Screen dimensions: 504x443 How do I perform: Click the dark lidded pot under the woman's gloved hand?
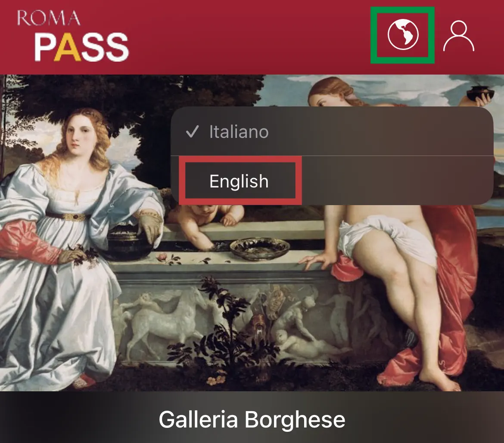coord(130,244)
